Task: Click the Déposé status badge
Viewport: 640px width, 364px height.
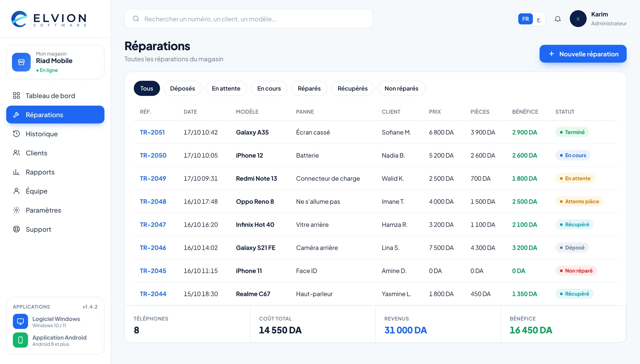Action: [x=572, y=248]
